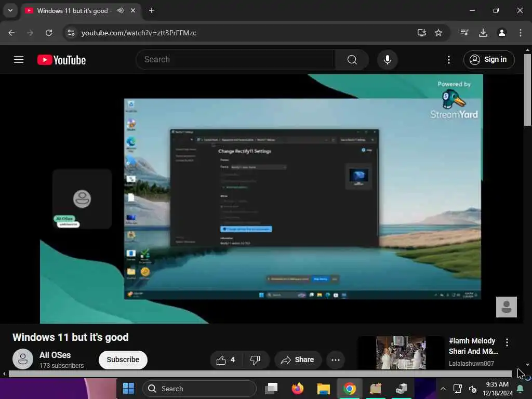
Task: Switch to Chrome in the taskbar
Action: (x=350, y=389)
